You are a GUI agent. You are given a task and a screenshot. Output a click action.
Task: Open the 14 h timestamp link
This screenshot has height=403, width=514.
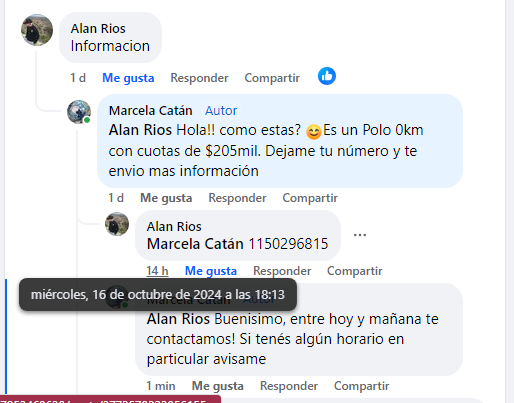pos(157,271)
